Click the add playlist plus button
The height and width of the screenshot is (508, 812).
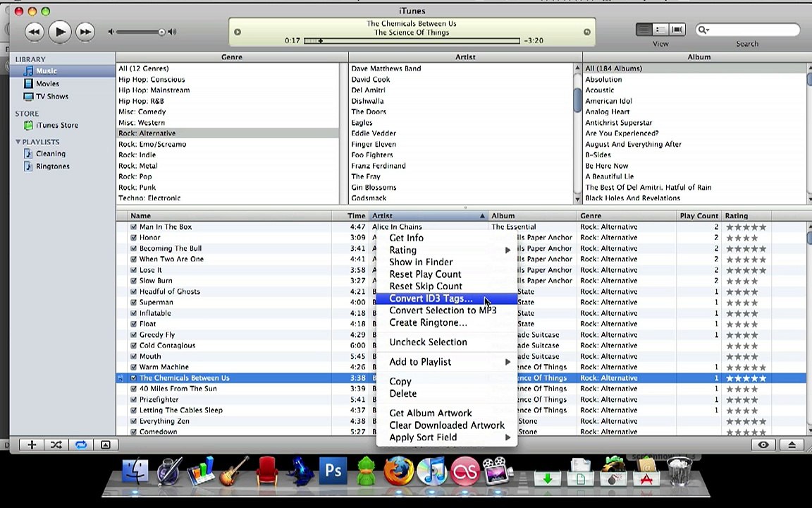click(32, 445)
